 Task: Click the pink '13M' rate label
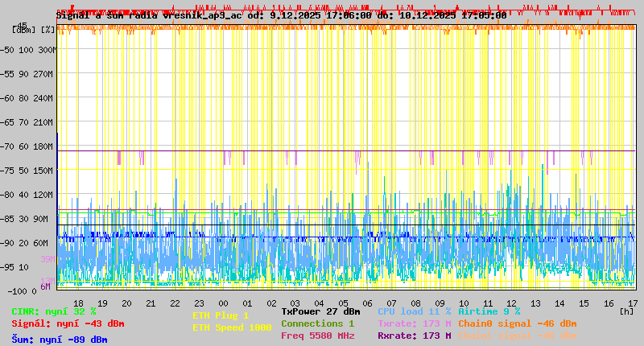(x=48, y=281)
